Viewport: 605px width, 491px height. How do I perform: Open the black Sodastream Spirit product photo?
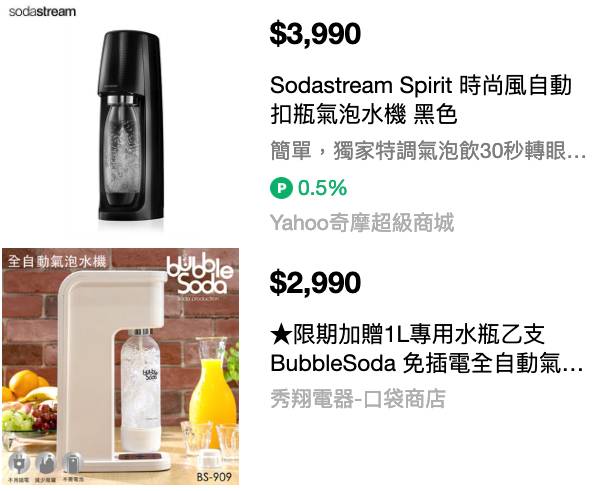point(130,125)
